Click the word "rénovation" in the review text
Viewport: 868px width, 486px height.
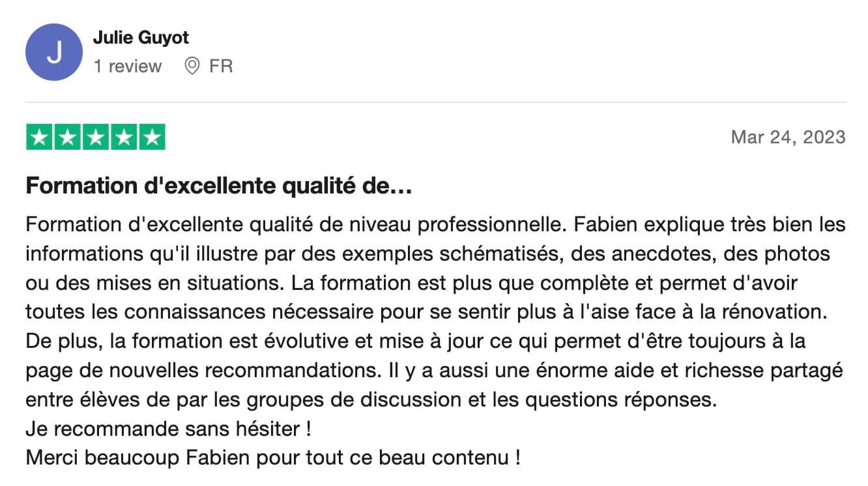[x=773, y=312]
